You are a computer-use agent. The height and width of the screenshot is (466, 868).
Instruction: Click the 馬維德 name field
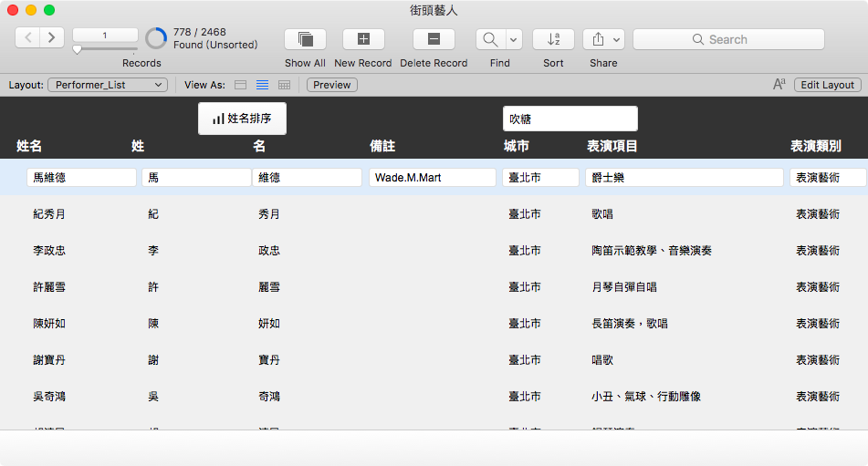pyautogui.click(x=81, y=178)
